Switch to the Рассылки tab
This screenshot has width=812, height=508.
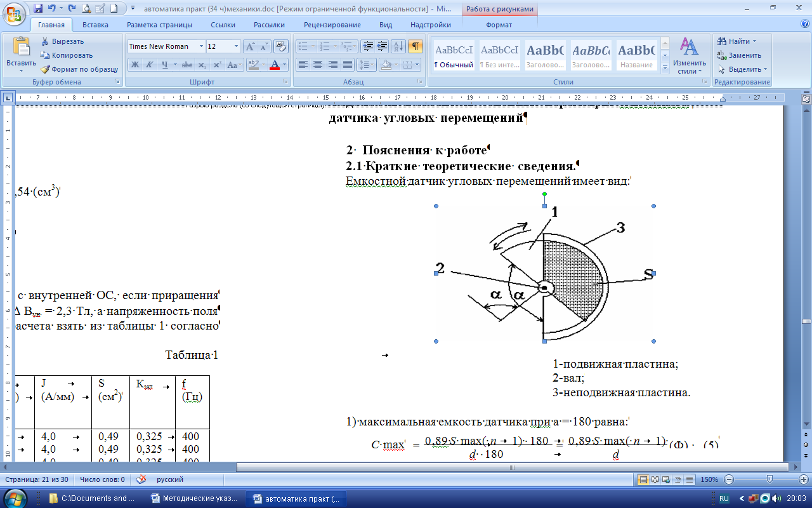[269, 25]
